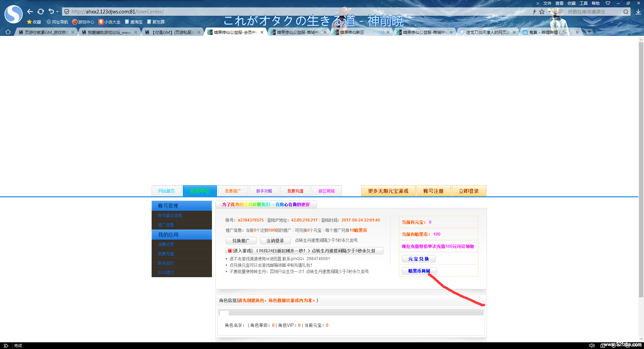Open the undo history dropdown arrow

(x=57, y=12)
